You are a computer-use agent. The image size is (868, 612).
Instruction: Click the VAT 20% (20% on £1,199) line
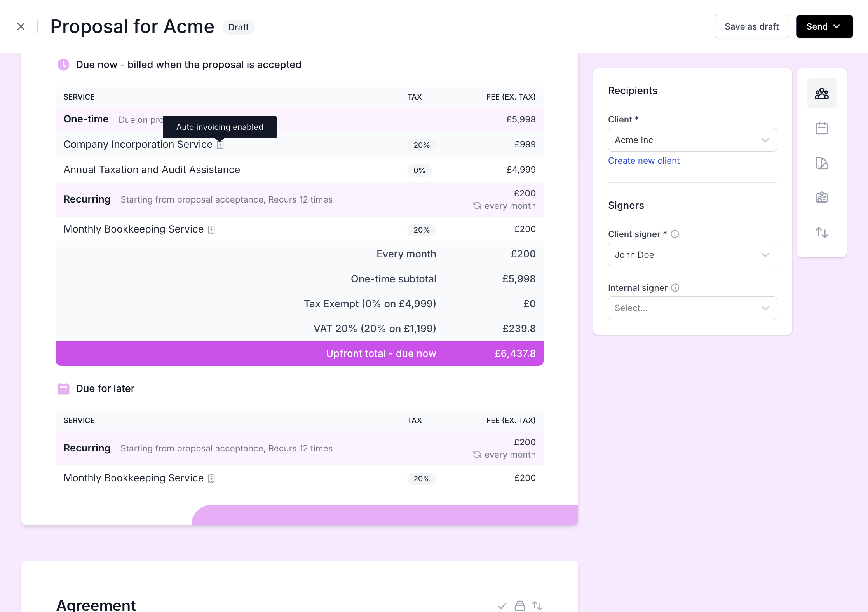[x=375, y=329]
